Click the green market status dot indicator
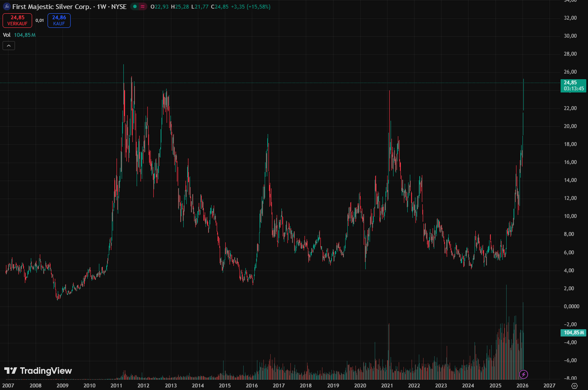The image size is (588, 390). point(134,7)
